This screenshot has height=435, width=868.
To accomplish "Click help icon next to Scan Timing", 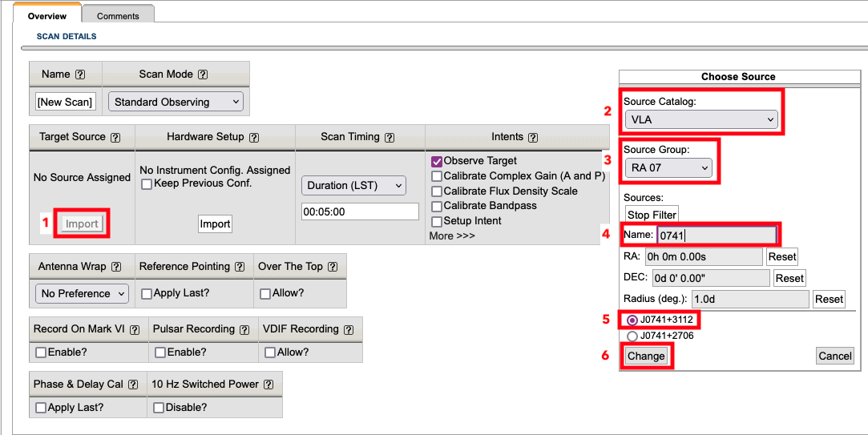I will [x=390, y=138].
